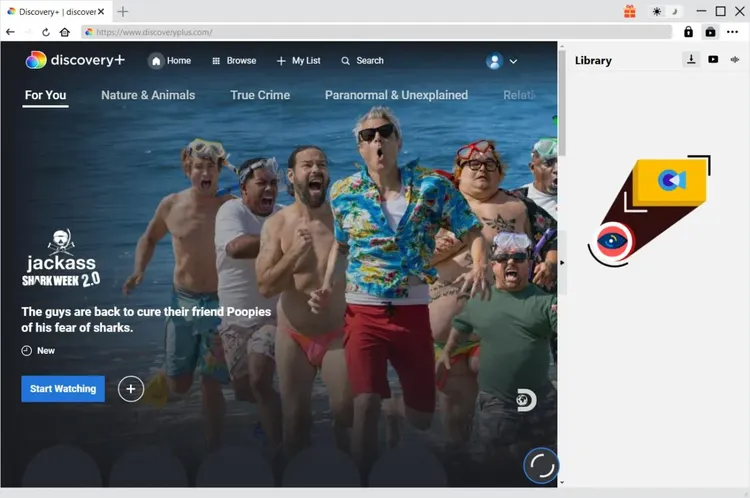Go back to previous page
Screen dimensions: 750x498
(x=10, y=32)
